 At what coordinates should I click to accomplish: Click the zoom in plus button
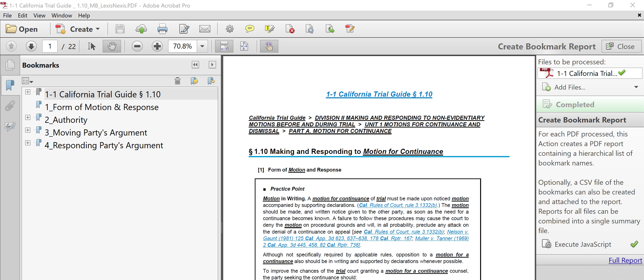[157, 46]
